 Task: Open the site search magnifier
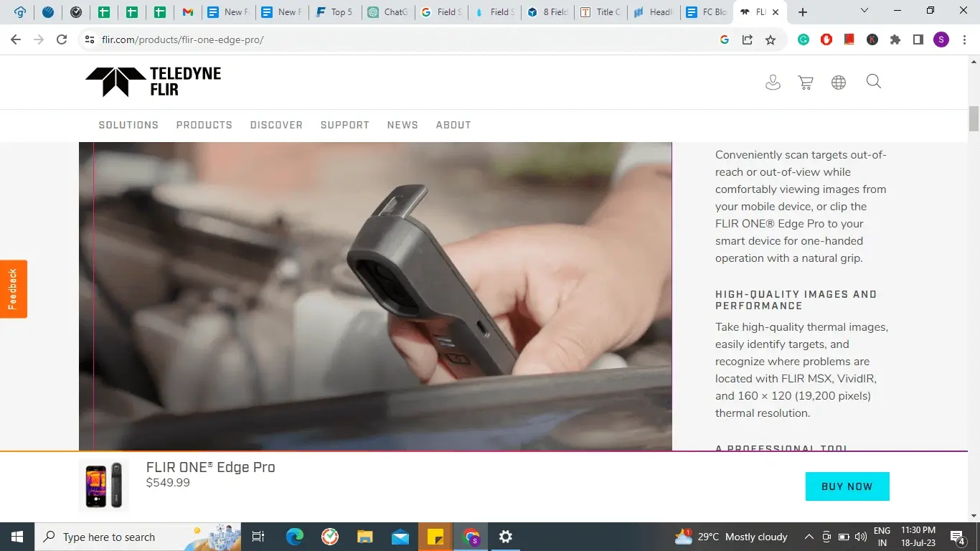(x=873, y=82)
